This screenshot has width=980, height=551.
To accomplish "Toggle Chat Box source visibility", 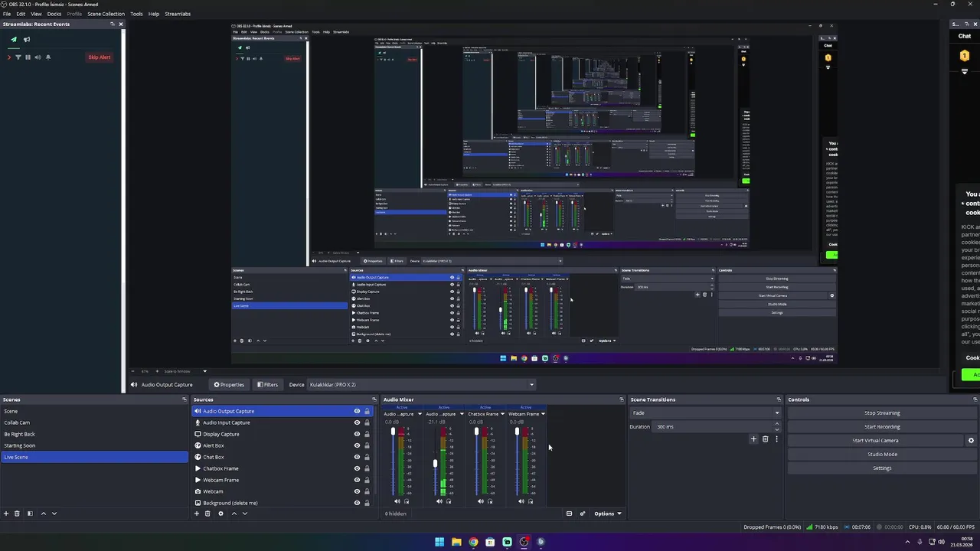I will (x=357, y=457).
